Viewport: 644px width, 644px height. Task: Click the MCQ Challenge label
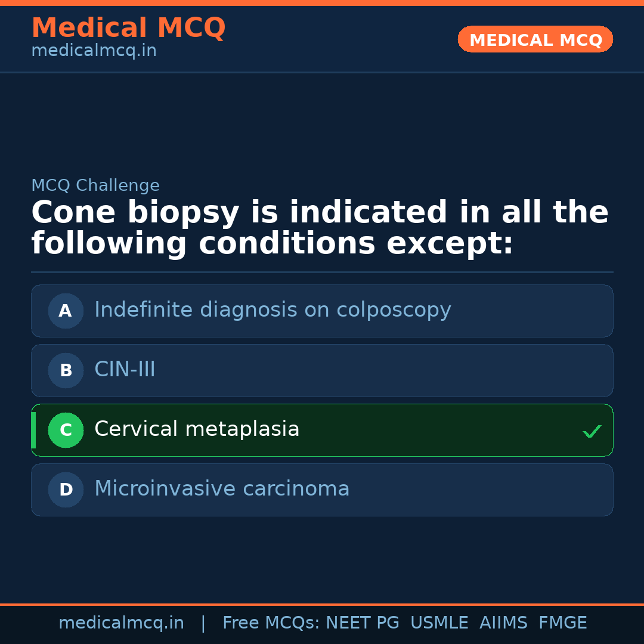coord(95,185)
